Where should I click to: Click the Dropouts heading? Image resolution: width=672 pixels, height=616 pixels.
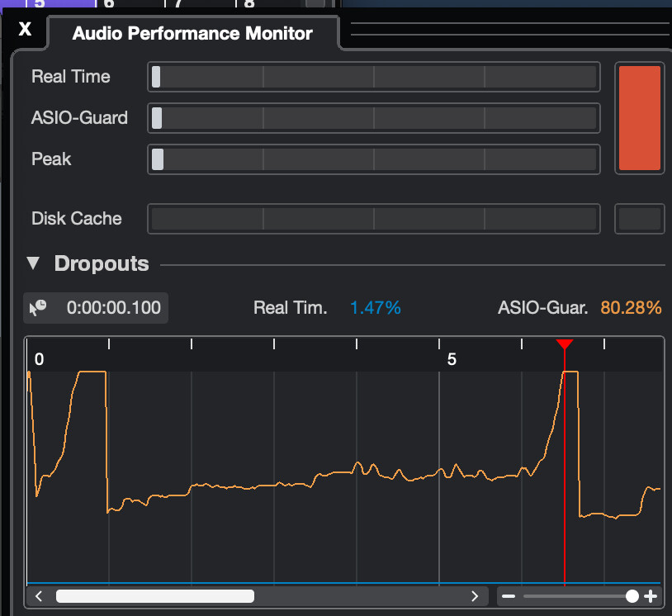click(x=102, y=263)
